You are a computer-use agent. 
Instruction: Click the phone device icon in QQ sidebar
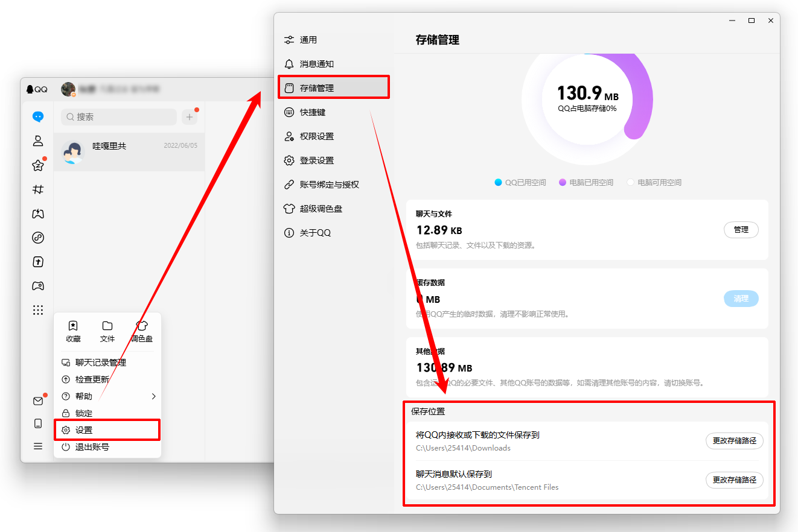pos(38,423)
